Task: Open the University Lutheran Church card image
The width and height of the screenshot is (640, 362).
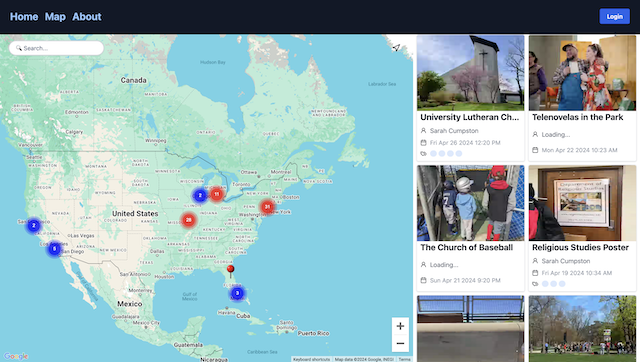Action: point(471,73)
